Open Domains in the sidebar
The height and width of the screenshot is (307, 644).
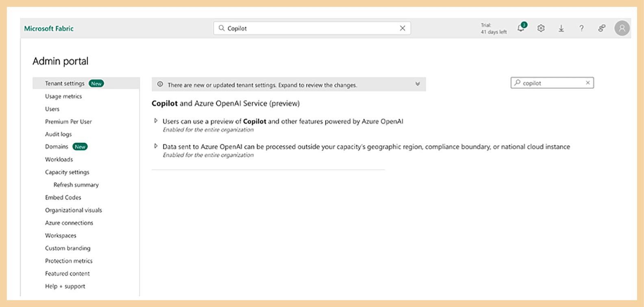click(x=57, y=147)
